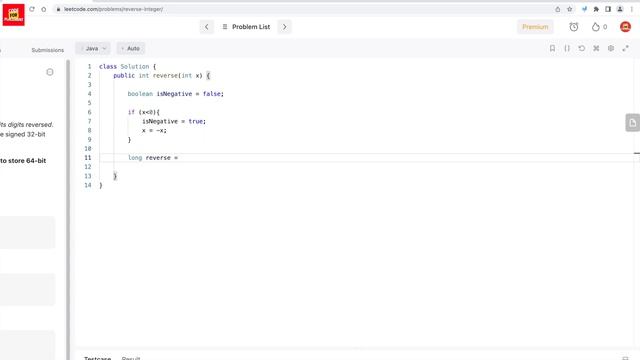Screen dimensions: 640x360
Task: Open the share icon in address bar
Action: point(558,9)
